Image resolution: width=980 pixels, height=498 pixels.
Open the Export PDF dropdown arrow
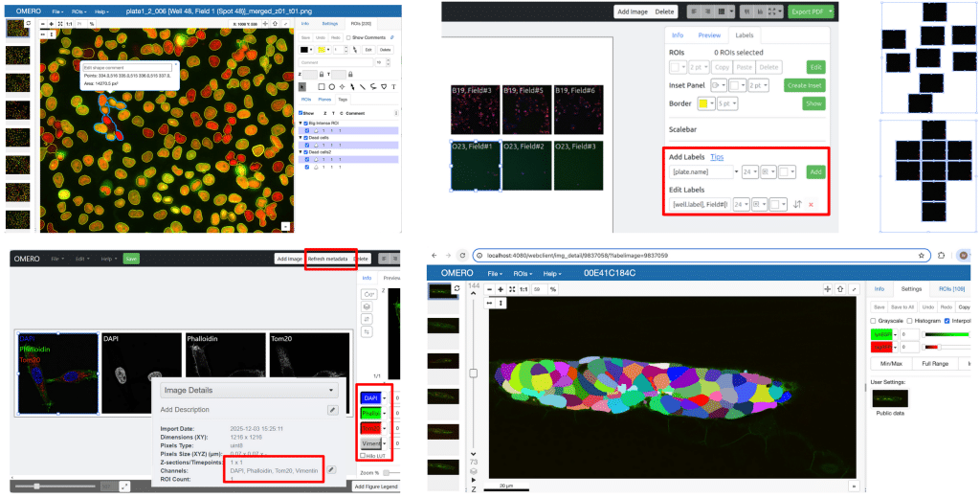pyautogui.click(x=830, y=11)
